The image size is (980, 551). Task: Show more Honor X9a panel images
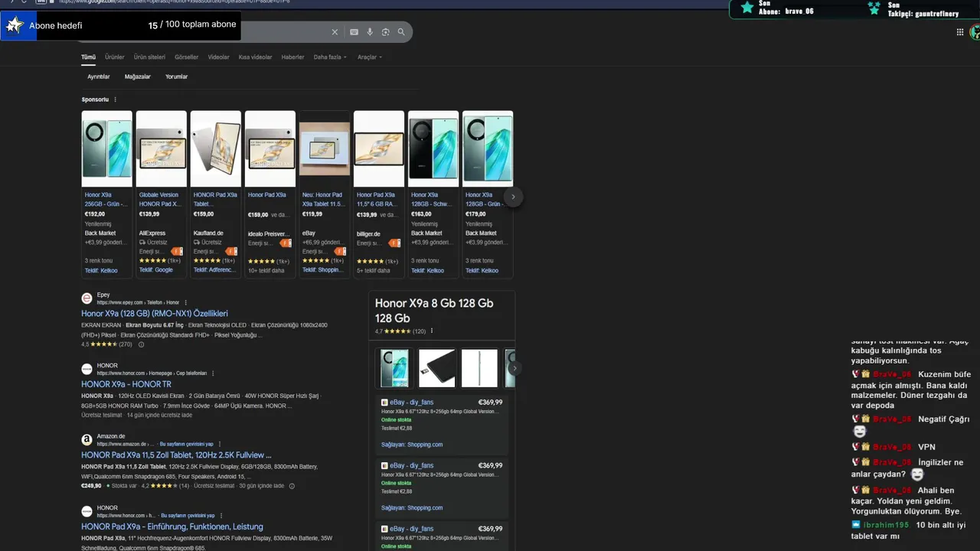point(514,368)
